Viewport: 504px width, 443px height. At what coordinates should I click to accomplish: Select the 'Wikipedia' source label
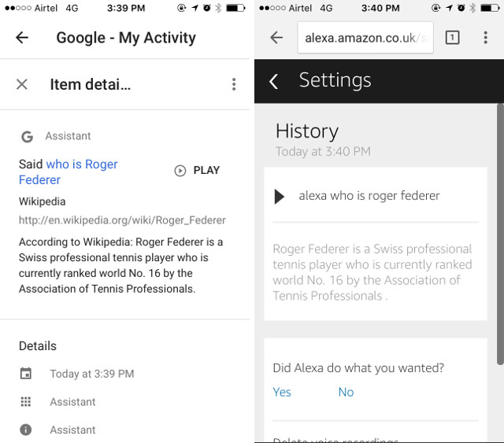coord(42,201)
